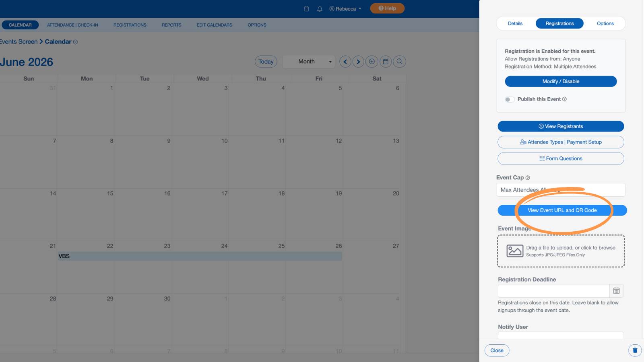Viewport: 644px width, 362px height.
Task: Open the ATTENDANCE | CHECK-IN tab
Action: (x=72, y=25)
